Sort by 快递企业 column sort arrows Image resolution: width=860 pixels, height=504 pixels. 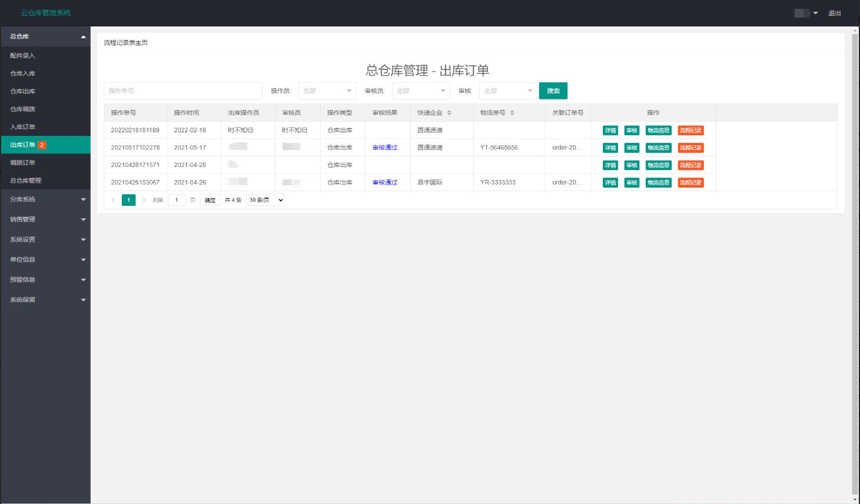click(x=449, y=113)
